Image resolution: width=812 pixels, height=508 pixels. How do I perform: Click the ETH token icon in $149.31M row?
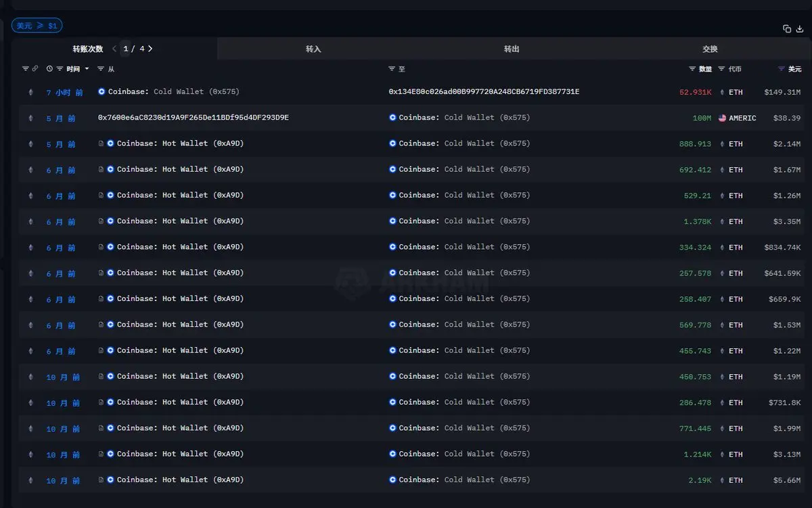coord(723,92)
